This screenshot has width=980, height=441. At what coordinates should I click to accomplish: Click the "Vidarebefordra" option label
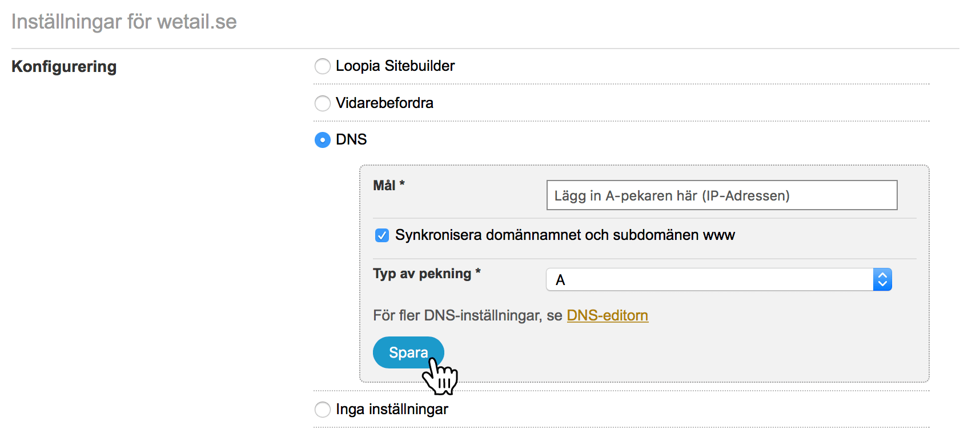(x=384, y=103)
